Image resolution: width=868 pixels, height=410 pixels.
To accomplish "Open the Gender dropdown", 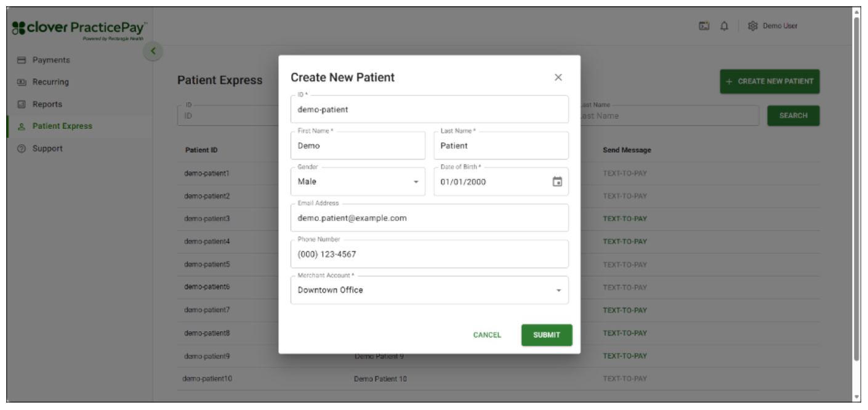I will [x=416, y=181].
